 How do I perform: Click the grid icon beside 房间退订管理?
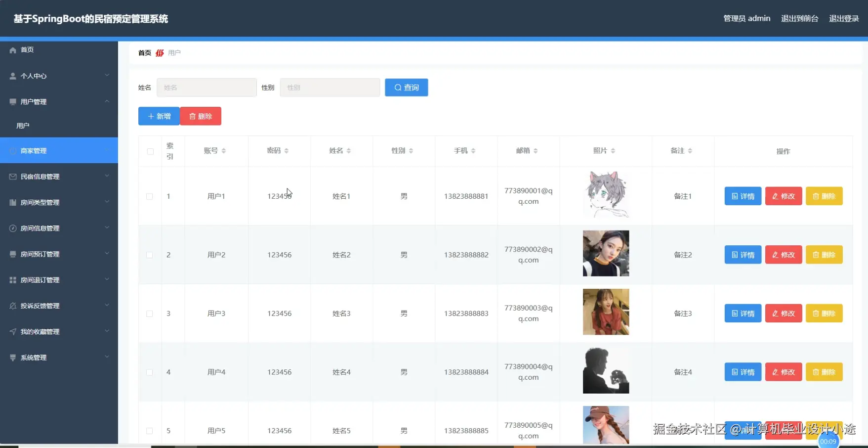tap(13, 280)
